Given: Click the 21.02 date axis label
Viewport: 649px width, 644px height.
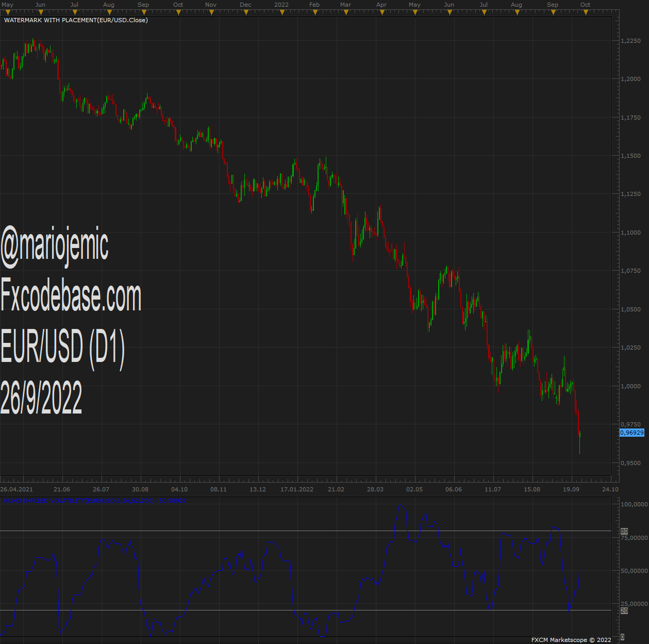Looking at the screenshot, I should (x=336, y=489).
